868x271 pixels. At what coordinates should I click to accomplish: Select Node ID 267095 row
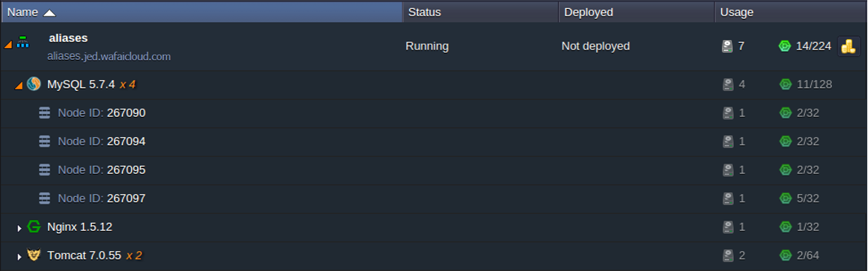tap(434, 170)
